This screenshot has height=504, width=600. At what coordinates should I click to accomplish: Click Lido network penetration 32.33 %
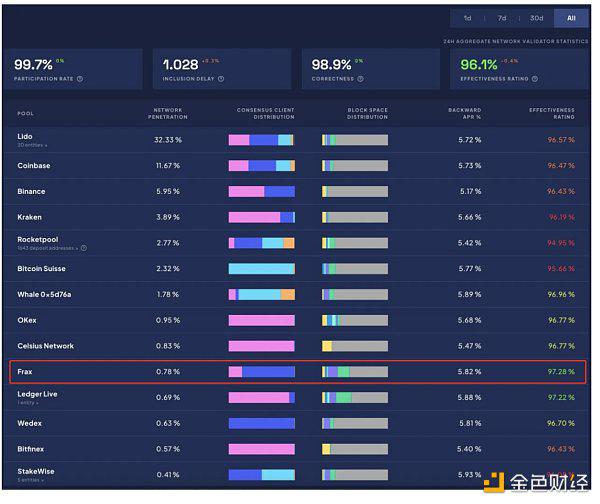click(x=168, y=140)
